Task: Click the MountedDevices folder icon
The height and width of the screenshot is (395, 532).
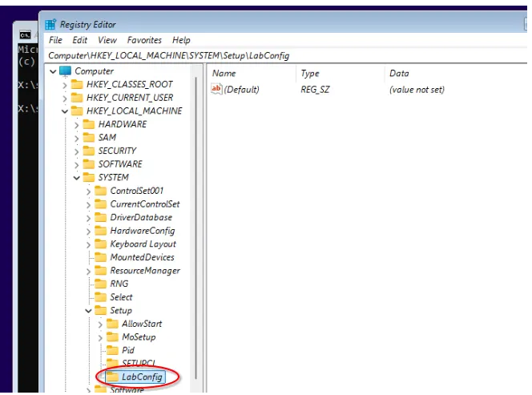Action: [100, 257]
